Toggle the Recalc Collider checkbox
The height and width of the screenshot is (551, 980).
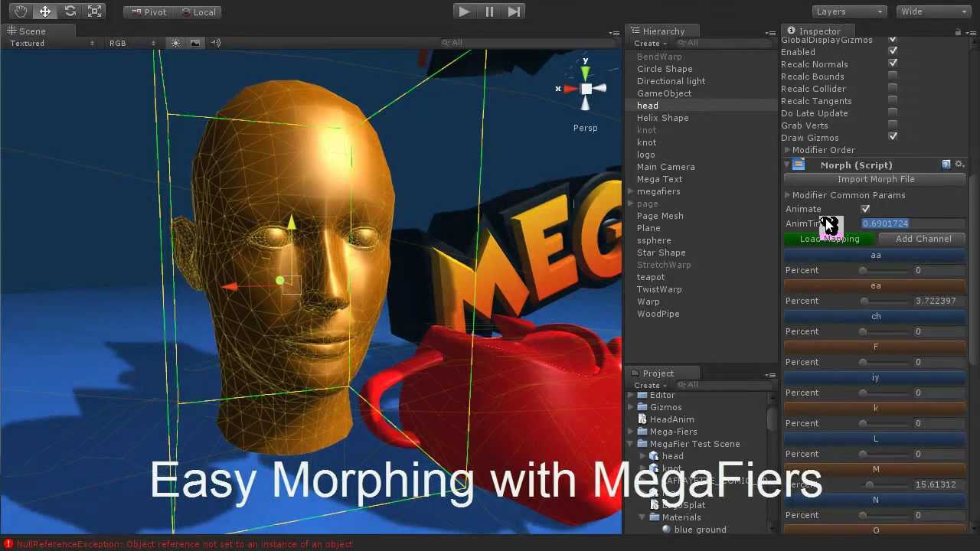[893, 88]
